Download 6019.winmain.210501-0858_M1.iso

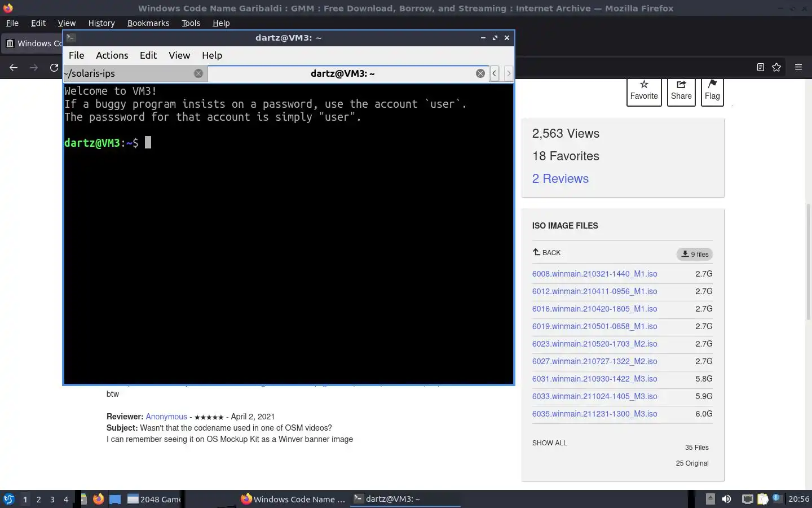[x=594, y=326]
